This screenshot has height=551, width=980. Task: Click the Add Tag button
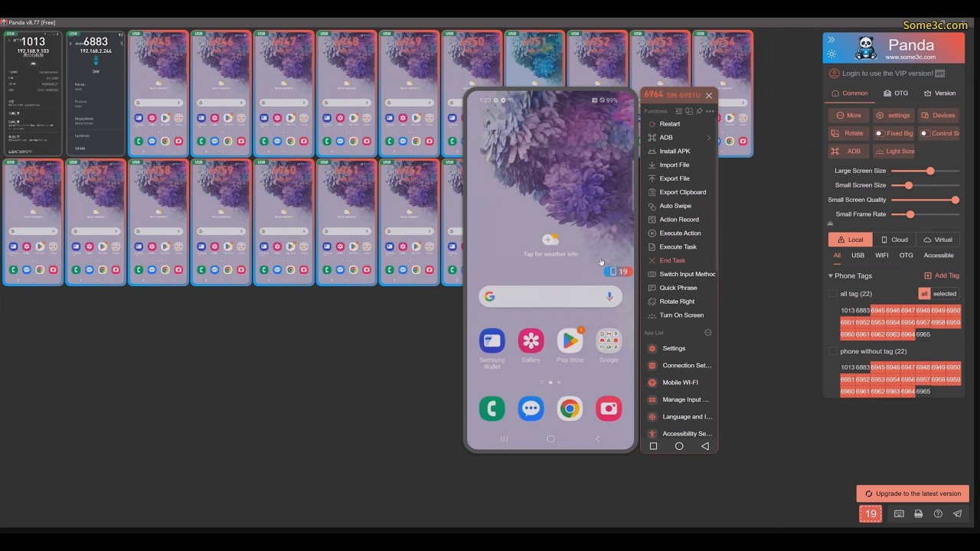[x=942, y=275]
